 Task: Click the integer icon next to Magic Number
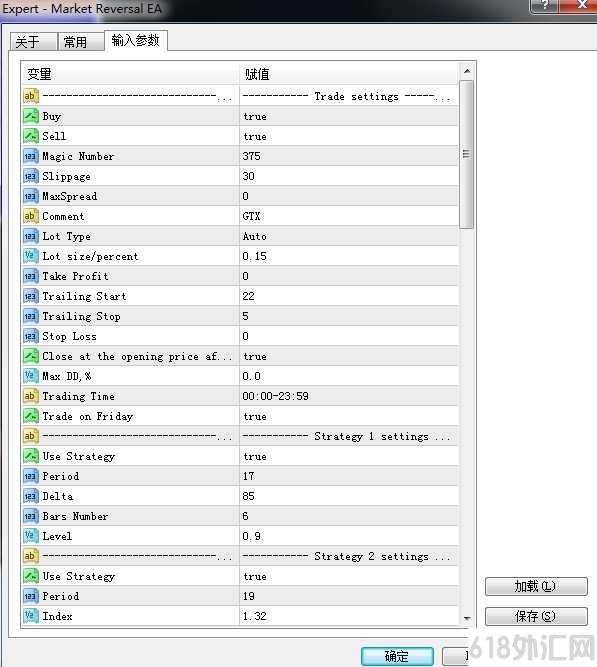(31, 156)
